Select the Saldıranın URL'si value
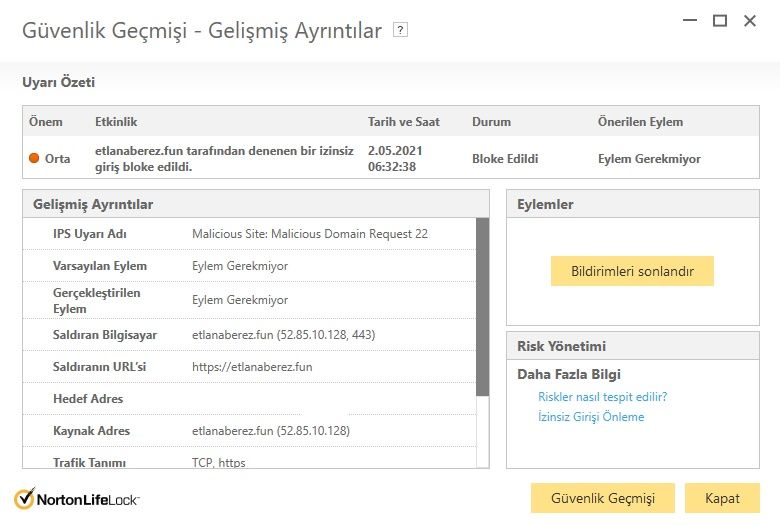The height and width of the screenshot is (526, 780). [252, 367]
